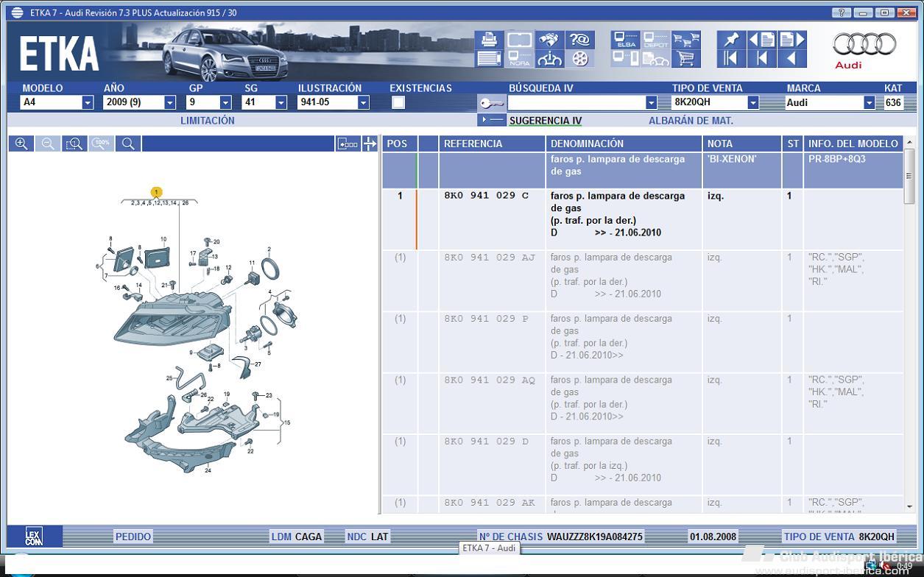Zoom out of the illustration
The width and height of the screenshot is (924, 577).
(x=48, y=144)
